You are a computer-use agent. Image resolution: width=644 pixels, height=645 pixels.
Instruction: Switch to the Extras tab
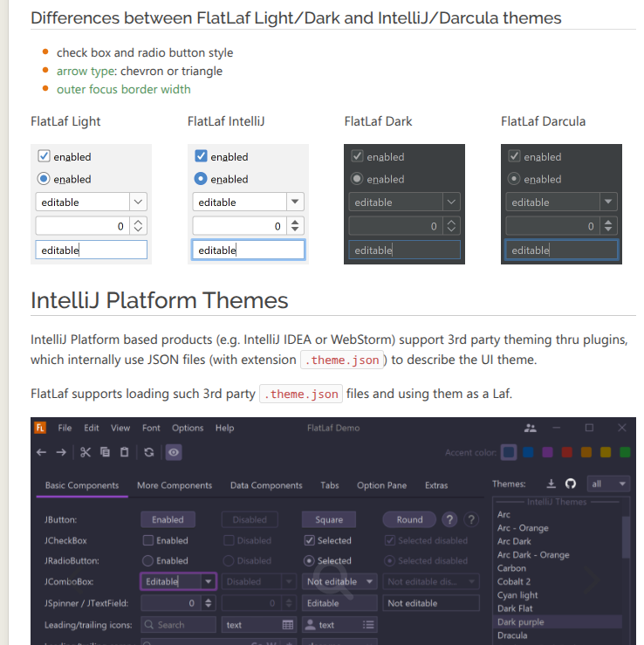[x=436, y=485]
